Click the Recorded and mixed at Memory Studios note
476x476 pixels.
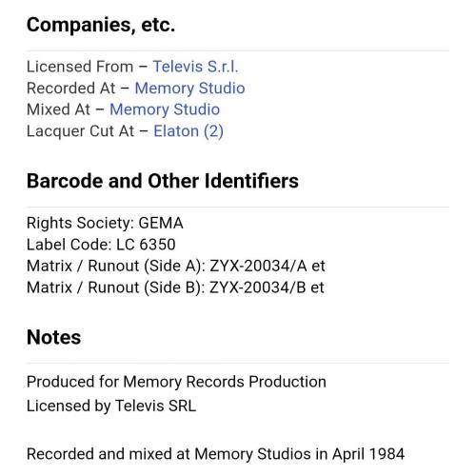tap(215, 454)
